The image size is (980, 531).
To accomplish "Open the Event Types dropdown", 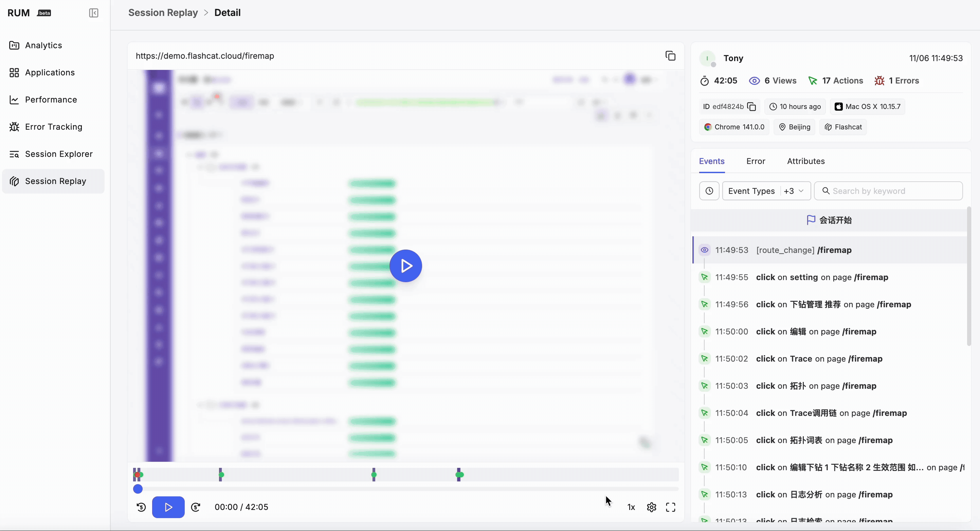I will coord(766,191).
